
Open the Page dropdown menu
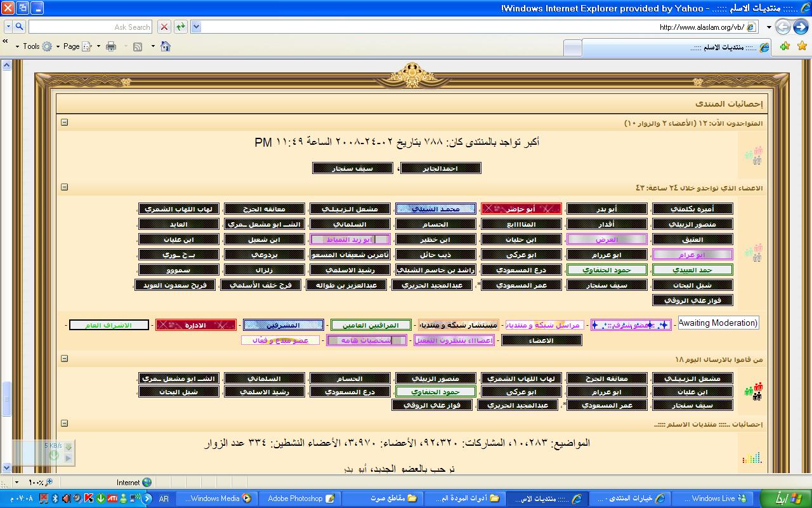point(71,46)
